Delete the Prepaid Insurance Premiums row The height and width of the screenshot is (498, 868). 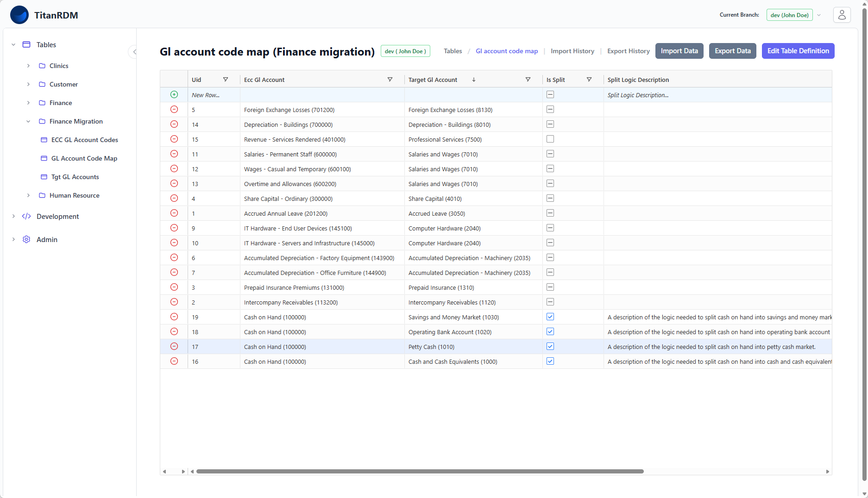(x=174, y=287)
